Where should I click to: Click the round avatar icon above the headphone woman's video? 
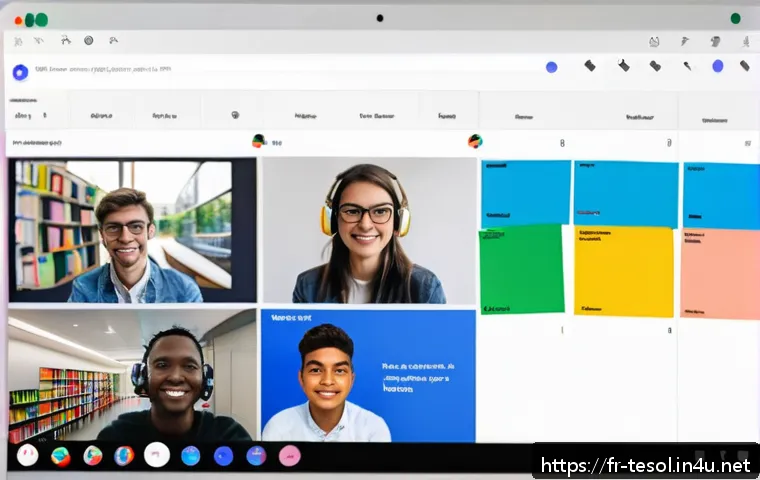tap(259, 141)
